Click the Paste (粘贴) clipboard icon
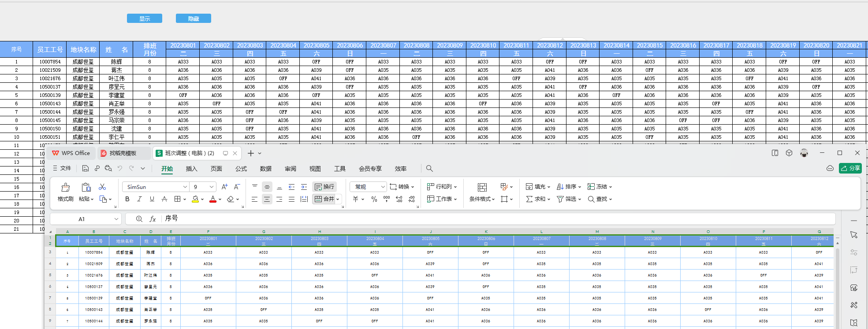 86,187
